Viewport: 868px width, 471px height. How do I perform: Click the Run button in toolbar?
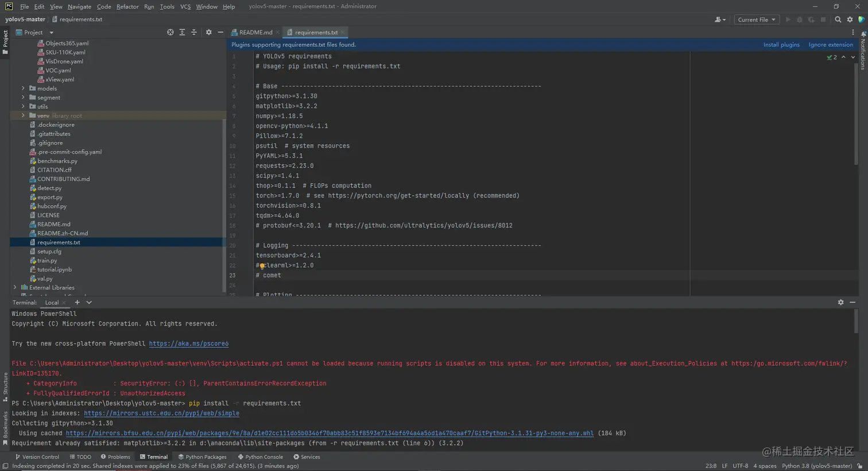(x=788, y=20)
